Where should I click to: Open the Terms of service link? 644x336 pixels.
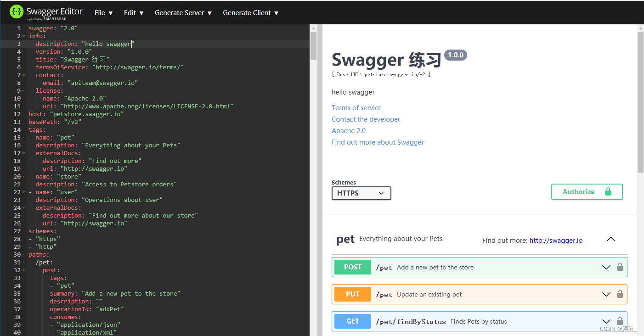[356, 107]
